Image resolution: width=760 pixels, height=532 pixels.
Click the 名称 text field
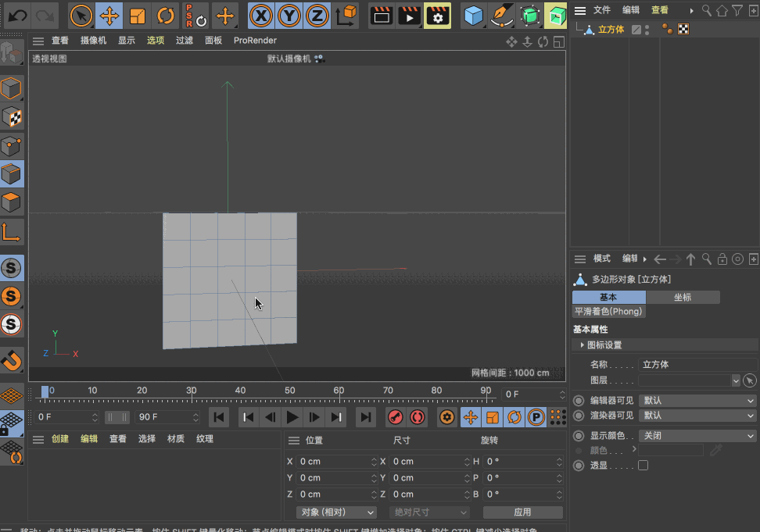697,365
